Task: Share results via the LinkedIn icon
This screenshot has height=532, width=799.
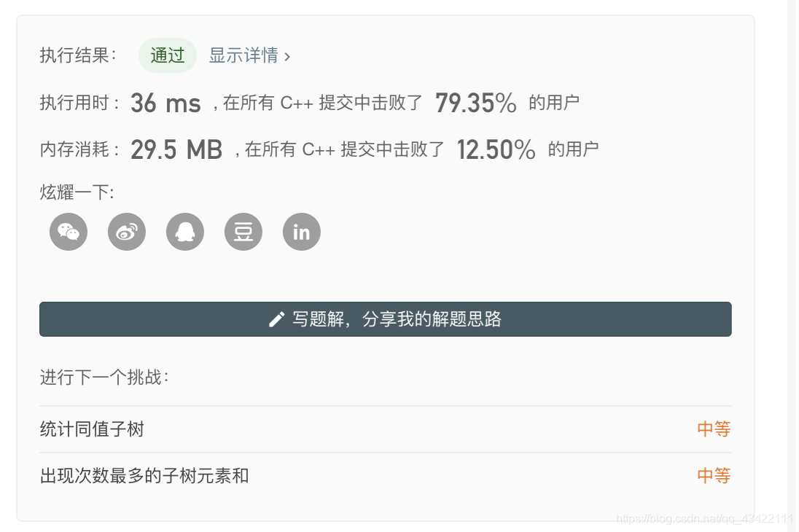Action: [x=301, y=232]
